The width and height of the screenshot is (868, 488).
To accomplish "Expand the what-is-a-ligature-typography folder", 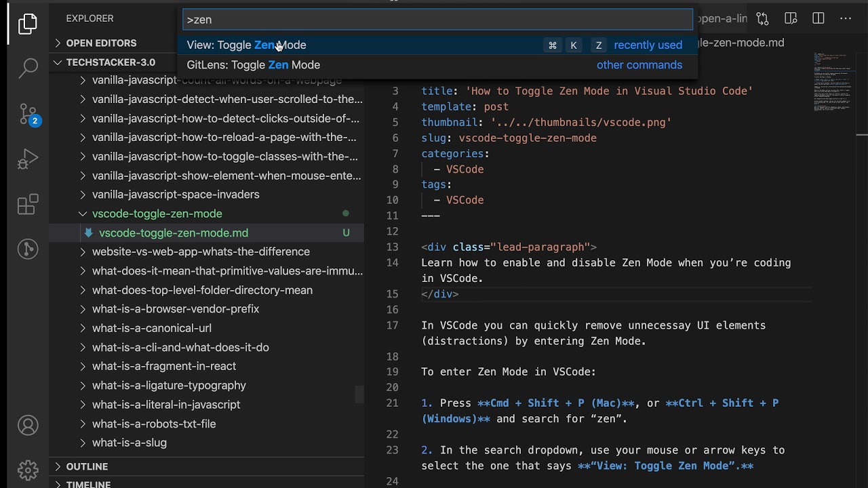I will pos(83,386).
